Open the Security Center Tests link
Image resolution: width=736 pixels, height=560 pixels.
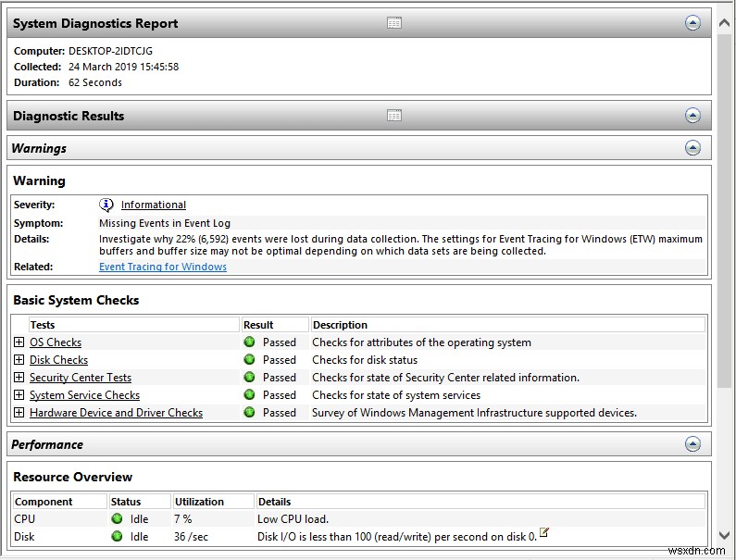pyautogui.click(x=81, y=378)
